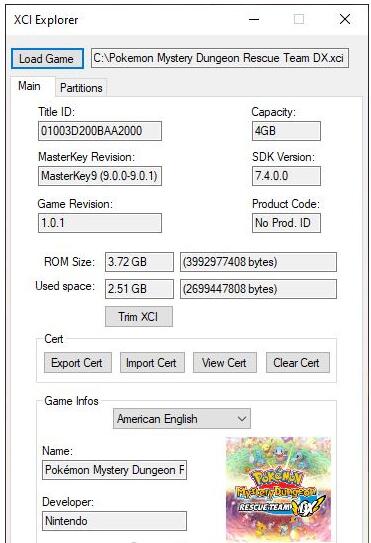Select the Used space 2.51 GB field
The image size is (371, 543).
pos(139,289)
